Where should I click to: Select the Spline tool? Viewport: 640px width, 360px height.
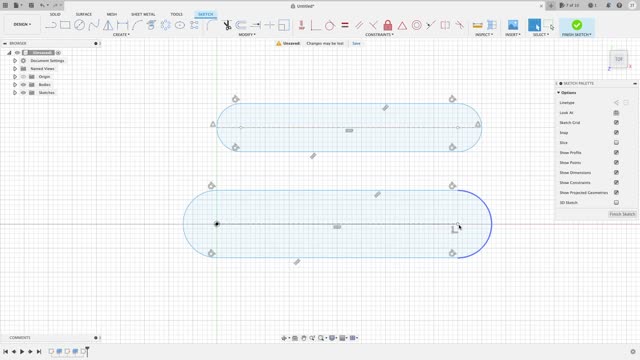94,25
